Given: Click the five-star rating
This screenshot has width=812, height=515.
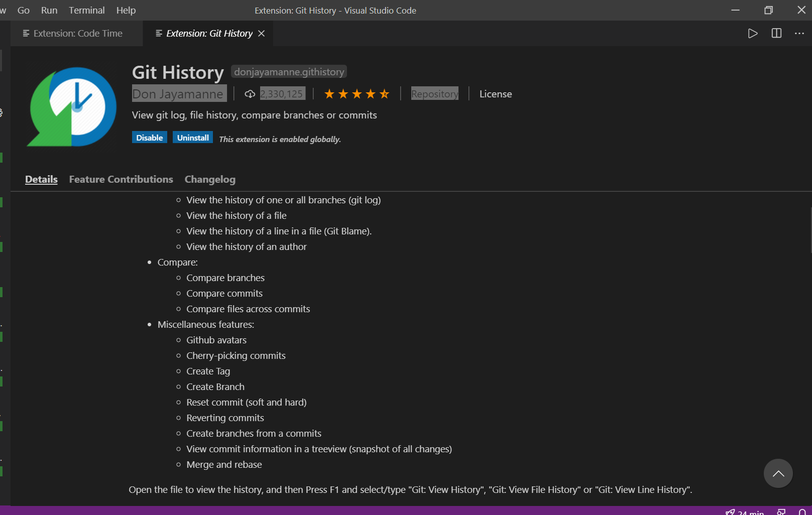Looking at the screenshot, I should [357, 94].
